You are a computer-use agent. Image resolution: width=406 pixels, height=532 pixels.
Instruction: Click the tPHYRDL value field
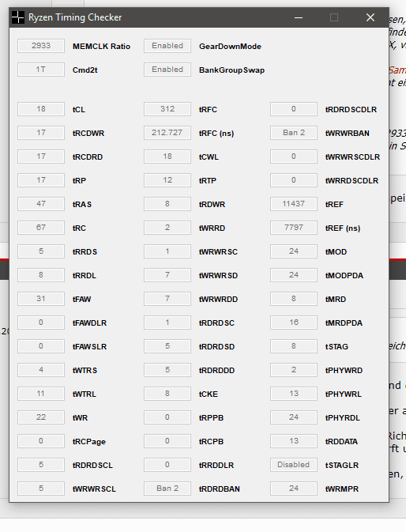click(x=294, y=417)
